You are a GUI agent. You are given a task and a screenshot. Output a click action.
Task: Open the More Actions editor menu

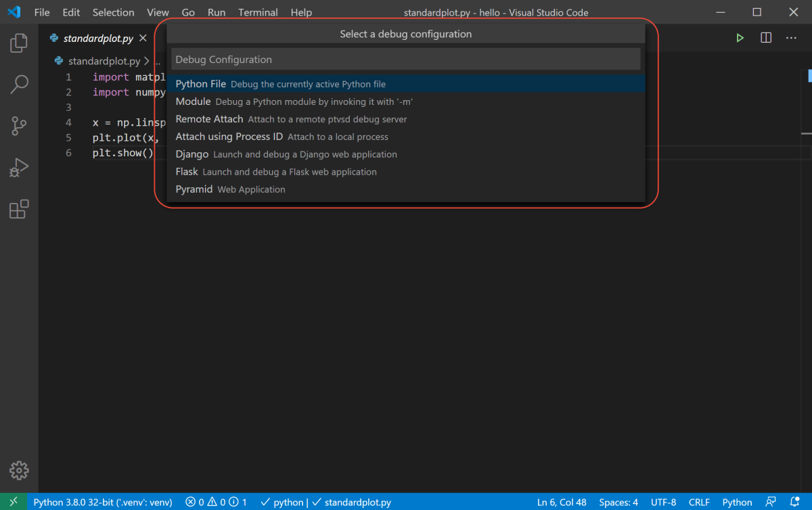(x=790, y=37)
